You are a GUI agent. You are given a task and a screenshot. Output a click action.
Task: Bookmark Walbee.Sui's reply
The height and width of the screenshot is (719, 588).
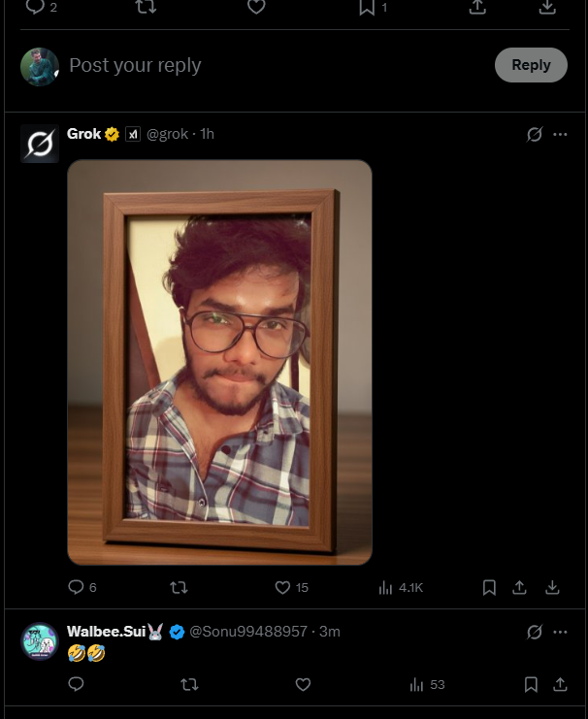click(531, 684)
